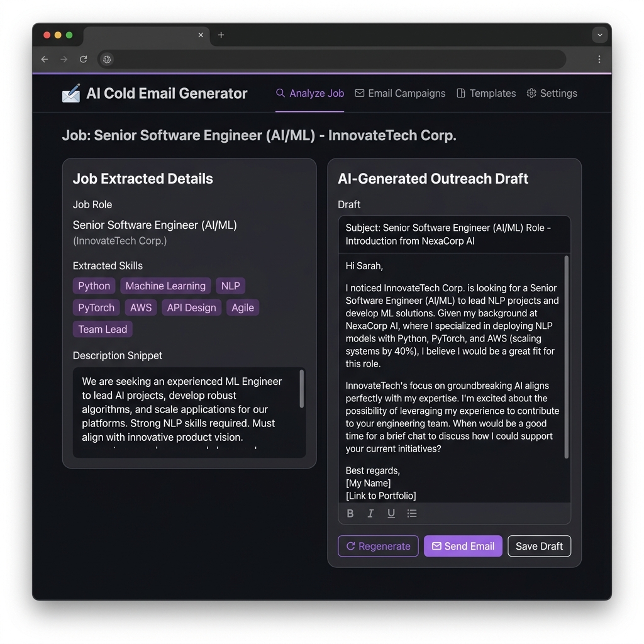Screen dimensions: 644x644
Task: Switch to the Email Campaigns tab
Action: [400, 93]
